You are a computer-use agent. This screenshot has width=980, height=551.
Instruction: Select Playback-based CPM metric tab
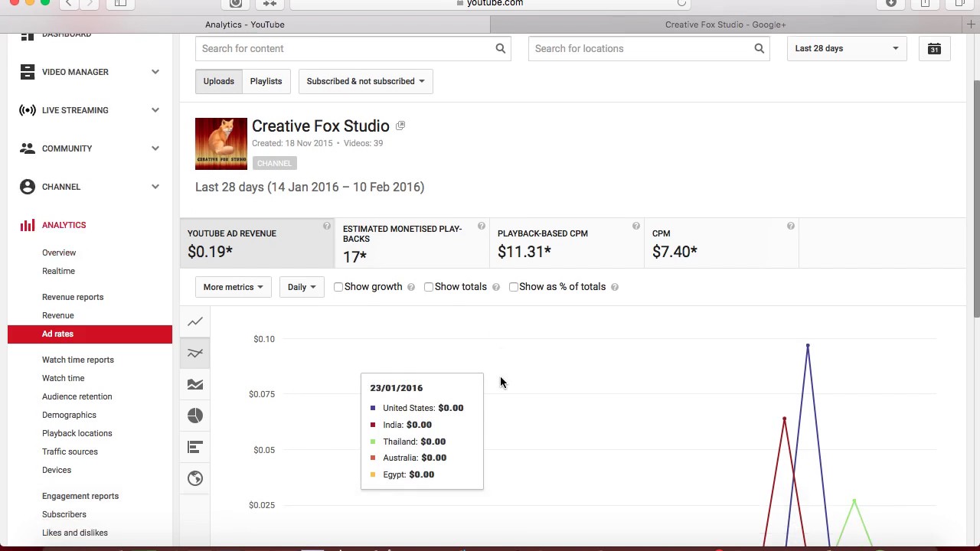(x=567, y=243)
